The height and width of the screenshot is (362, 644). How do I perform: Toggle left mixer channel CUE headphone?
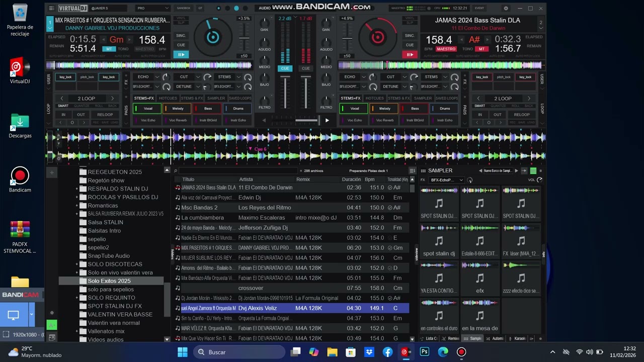click(x=285, y=68)
